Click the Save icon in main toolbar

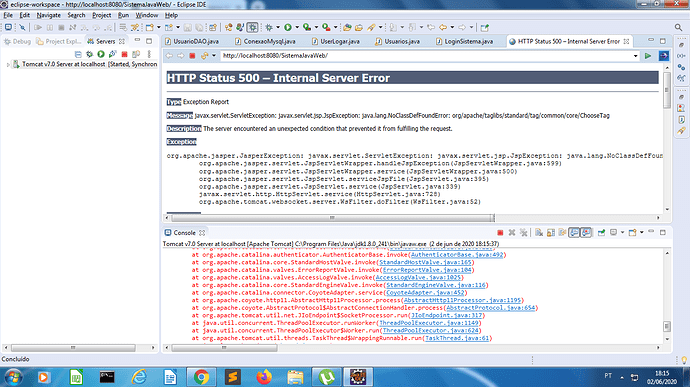[187, 27]
